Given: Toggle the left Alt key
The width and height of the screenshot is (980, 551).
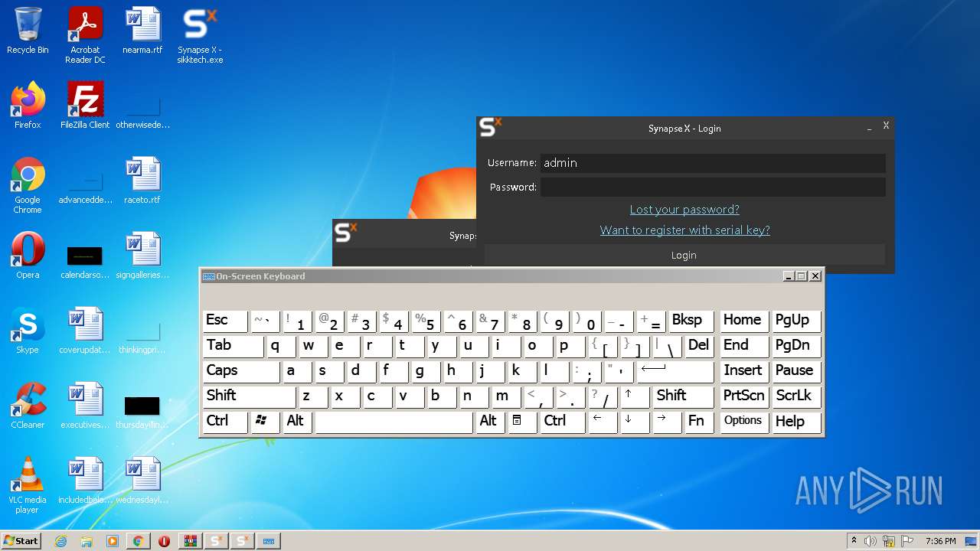Looking at the screenshot, I should [x=297, y=422].
